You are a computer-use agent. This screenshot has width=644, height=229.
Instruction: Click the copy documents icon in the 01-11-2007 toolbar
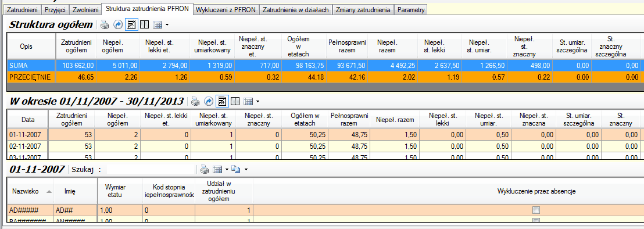[x=236, y=169]
